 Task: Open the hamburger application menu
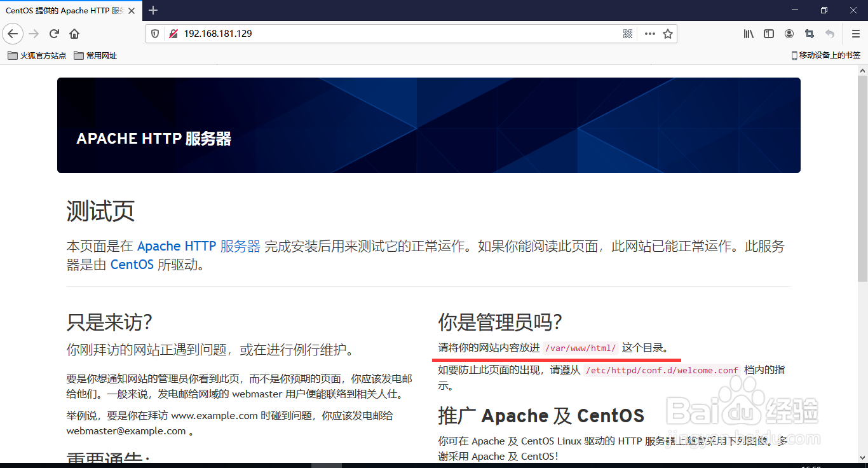coord(855,34)
